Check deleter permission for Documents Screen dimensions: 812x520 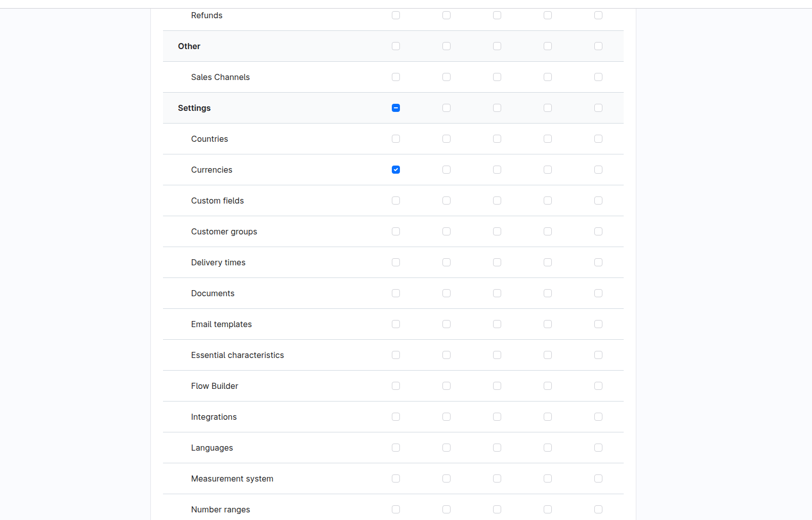[548, 293]
